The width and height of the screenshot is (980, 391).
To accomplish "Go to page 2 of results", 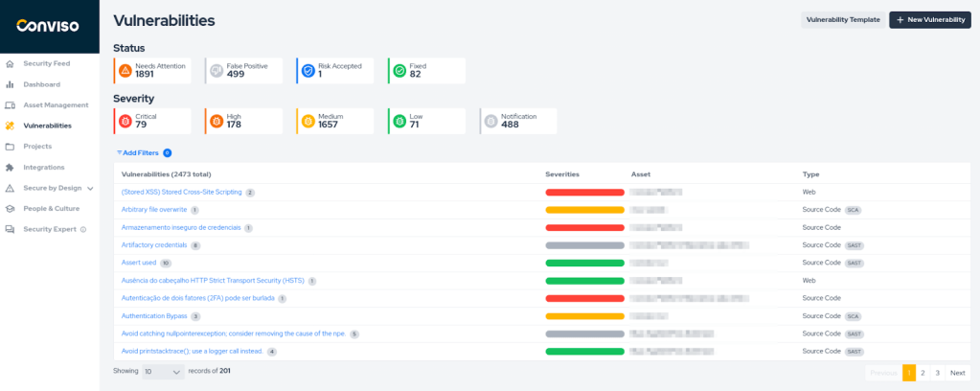I will point(923,372).
